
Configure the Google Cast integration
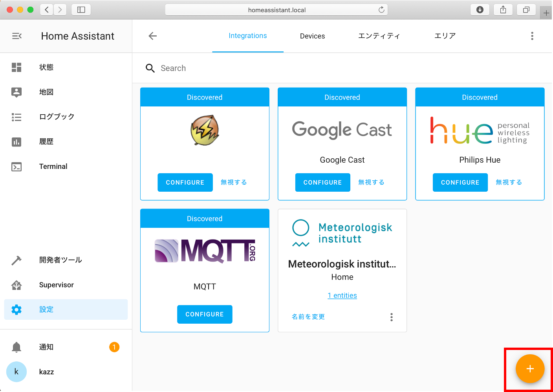pyautogui.click(x=322, y=183)
